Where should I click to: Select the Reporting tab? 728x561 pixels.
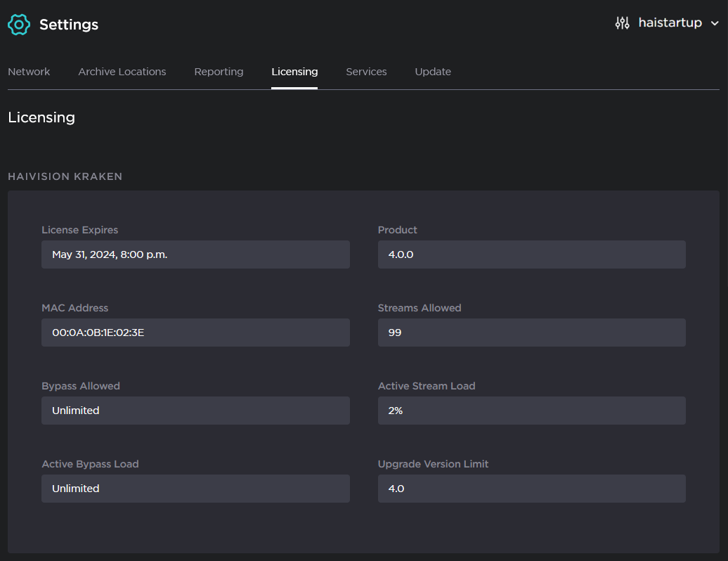click(x=219, y=72)
